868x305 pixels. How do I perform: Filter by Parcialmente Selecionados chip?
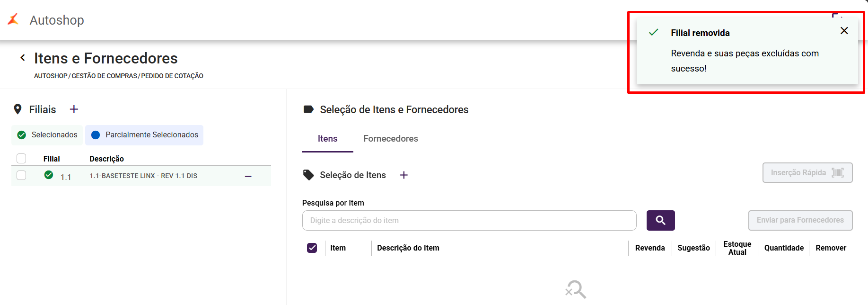pyautogui.click(x=144, y=135)
